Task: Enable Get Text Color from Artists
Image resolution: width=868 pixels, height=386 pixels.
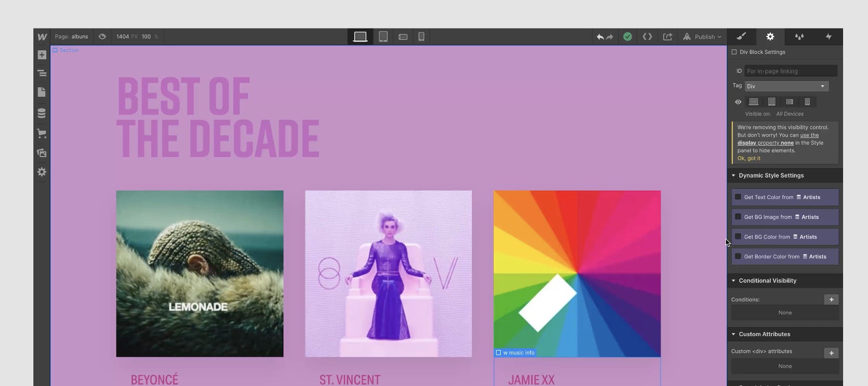Action: pos(738,197)
